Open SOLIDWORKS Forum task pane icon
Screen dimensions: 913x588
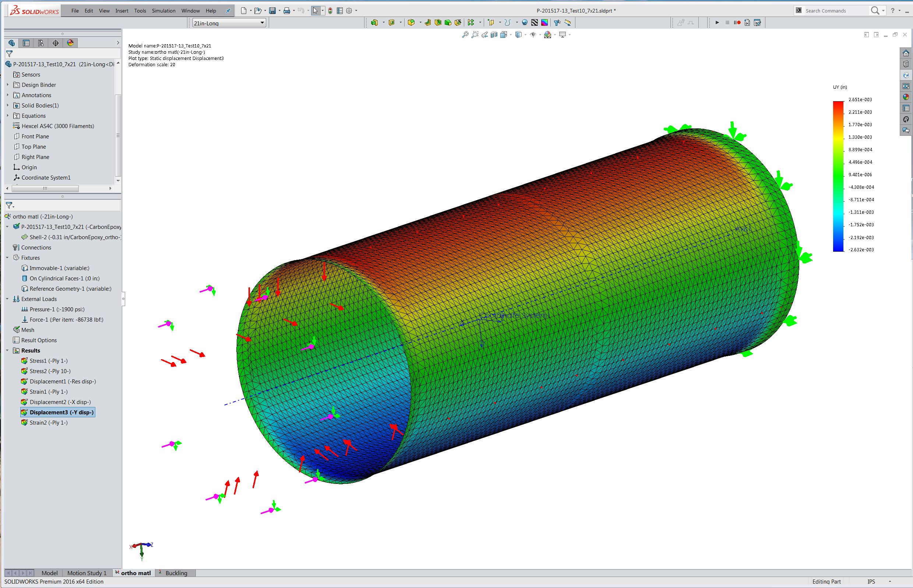coord(906,131)
